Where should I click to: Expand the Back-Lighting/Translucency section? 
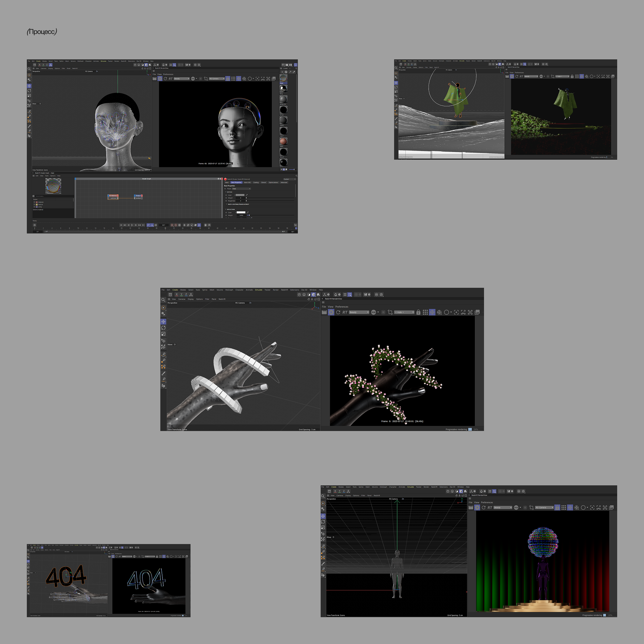(x=227, y=204)
